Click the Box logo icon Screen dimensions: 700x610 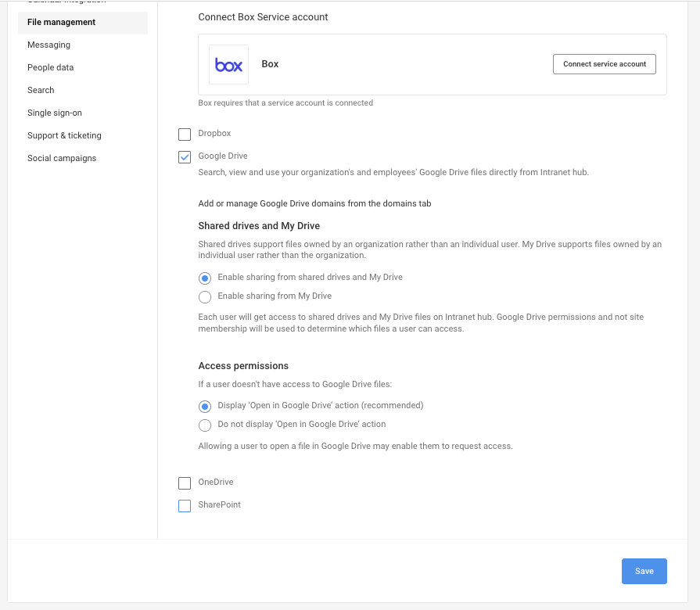coord(228,63)
